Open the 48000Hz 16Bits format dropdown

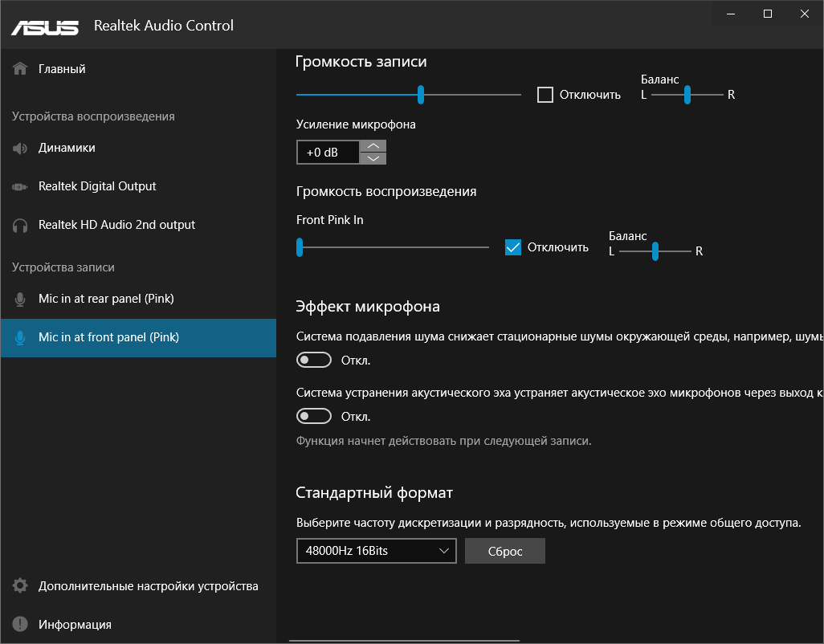click(376, 551)
